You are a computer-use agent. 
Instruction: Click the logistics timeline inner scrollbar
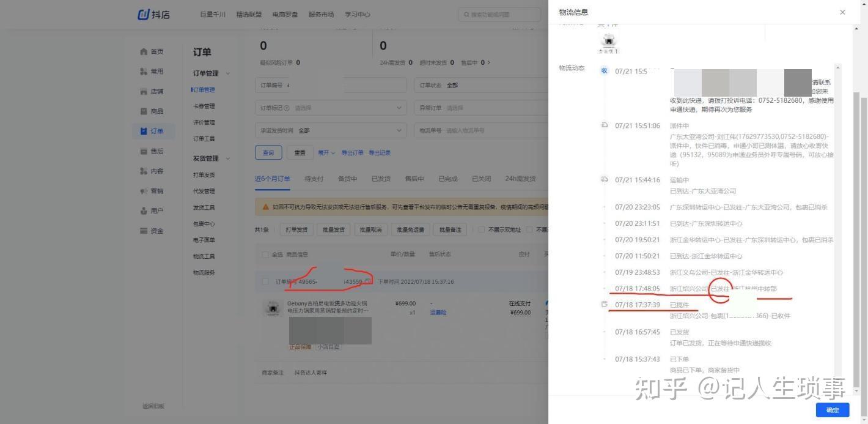click(838, 220)
